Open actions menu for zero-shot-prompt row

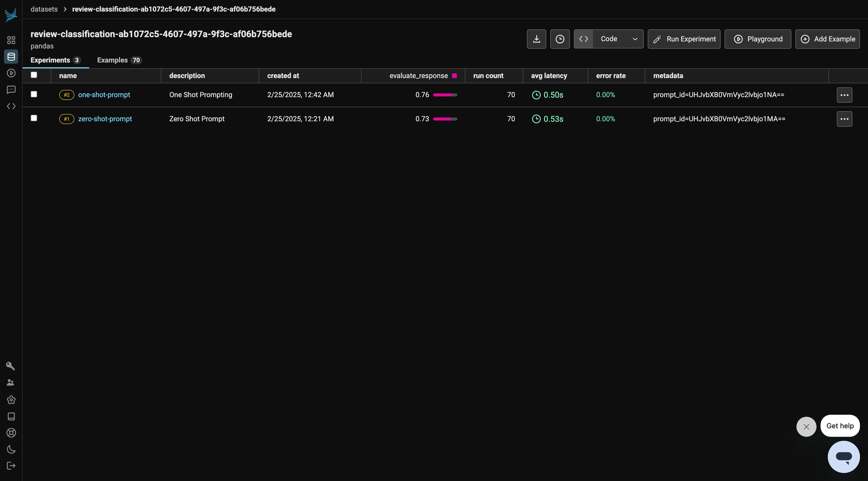[844, 119]
